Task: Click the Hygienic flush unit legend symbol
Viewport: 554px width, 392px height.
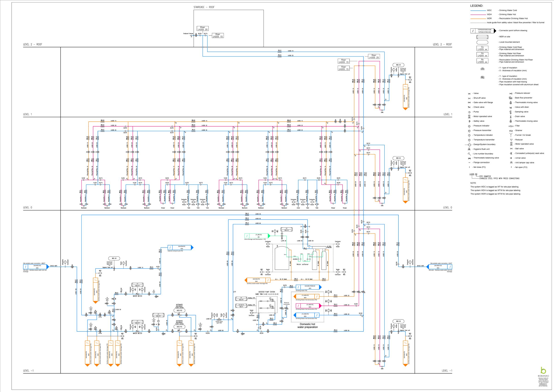Action: (x=469, y=149)
